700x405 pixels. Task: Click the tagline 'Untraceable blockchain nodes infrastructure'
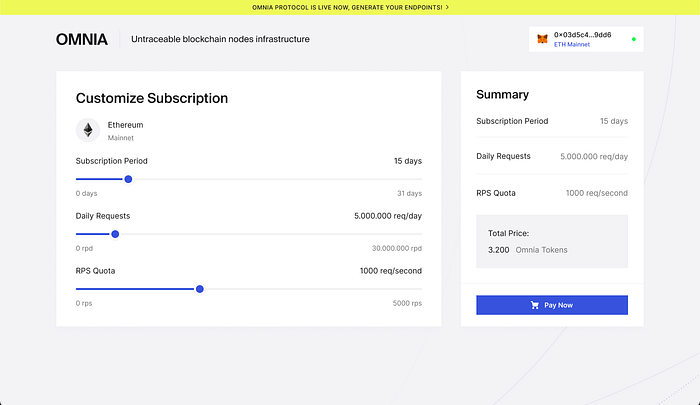coord(220,39)
